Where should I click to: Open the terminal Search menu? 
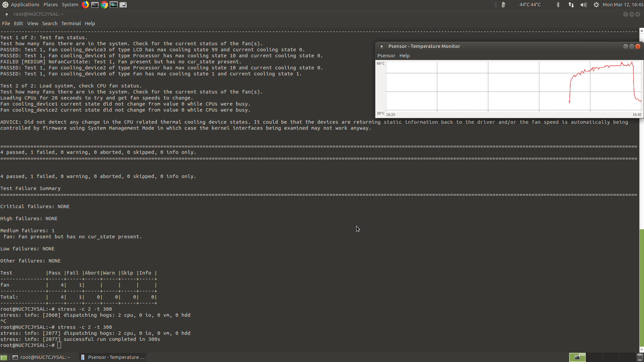[50, 23]
